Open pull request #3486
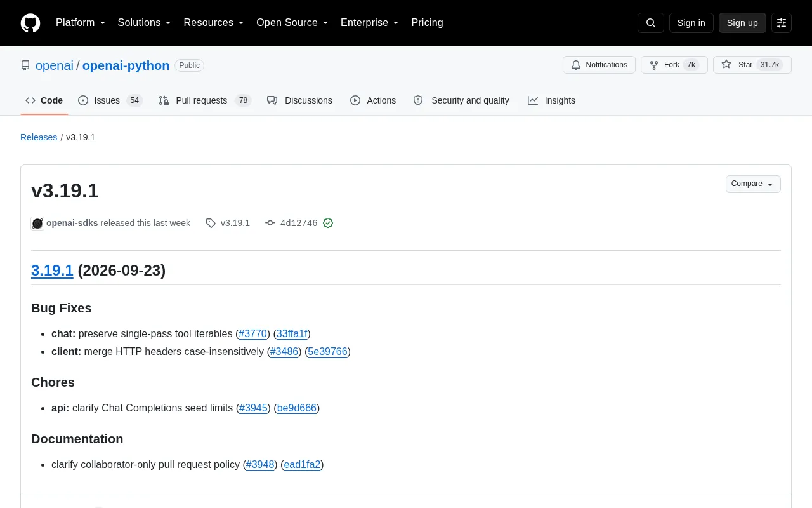Viewport: 812px width, 508px height. (x=284, y=351)
